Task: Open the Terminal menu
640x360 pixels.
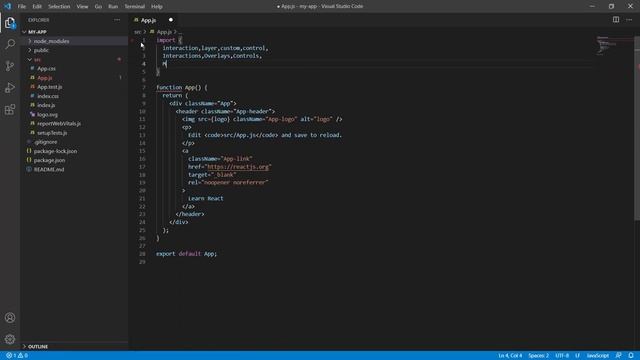Action: 134,7
